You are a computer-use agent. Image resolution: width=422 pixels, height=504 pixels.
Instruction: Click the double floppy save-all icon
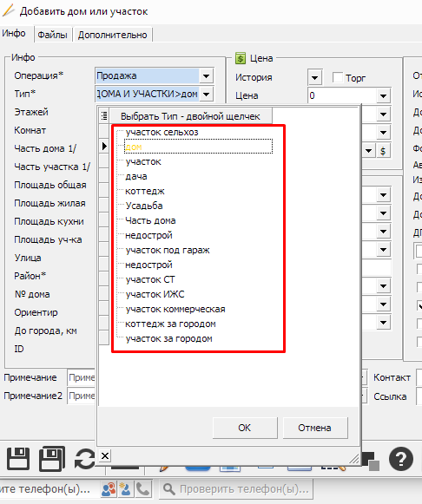(x=52, y=459)
